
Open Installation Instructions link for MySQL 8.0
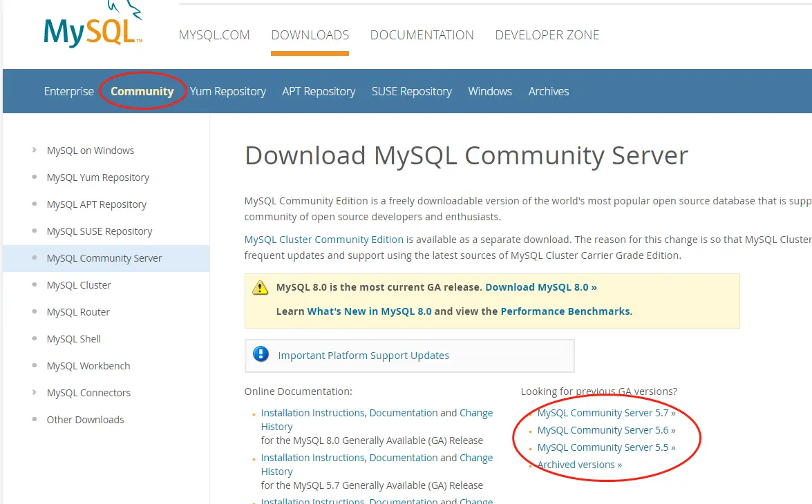(x=313, y=413)
